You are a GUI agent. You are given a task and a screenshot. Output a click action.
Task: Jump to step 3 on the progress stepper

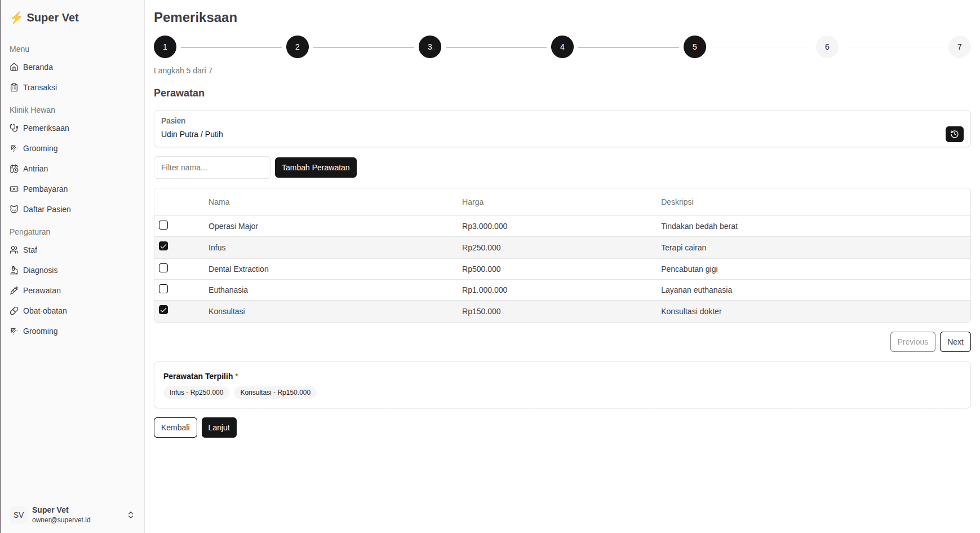coord(429,47)
